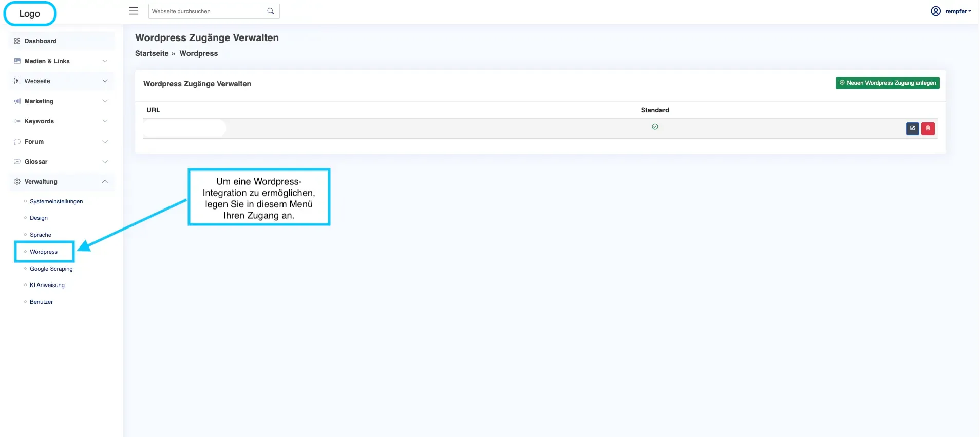Click the Marketing megaphone icon
The width and height of the screenshot is (980, 437).
[17, 101]
